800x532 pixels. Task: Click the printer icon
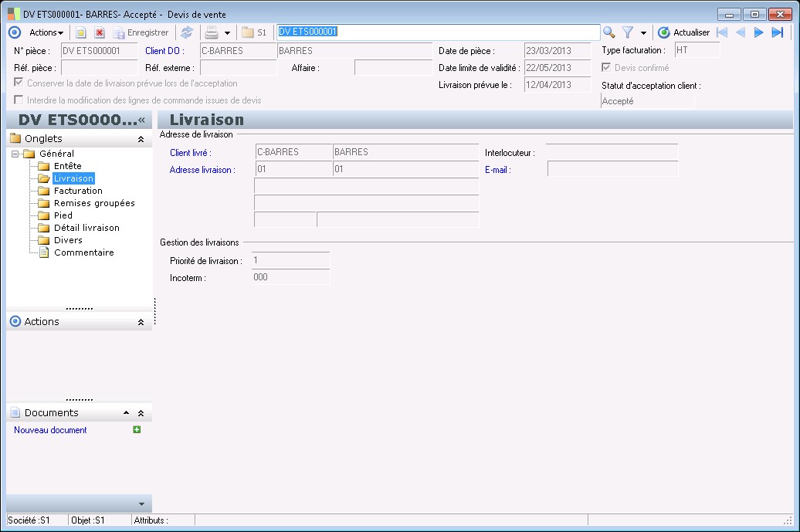tap(211, 32)
